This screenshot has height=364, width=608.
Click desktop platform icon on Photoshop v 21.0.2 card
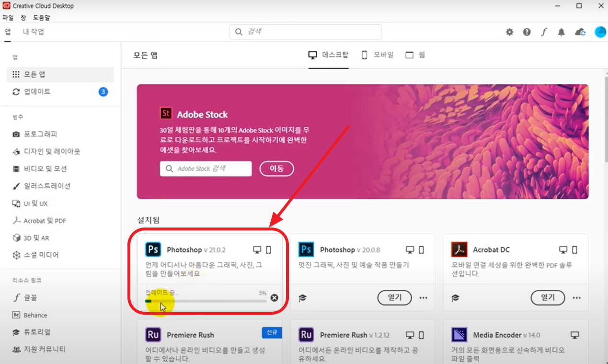(257, 250)
